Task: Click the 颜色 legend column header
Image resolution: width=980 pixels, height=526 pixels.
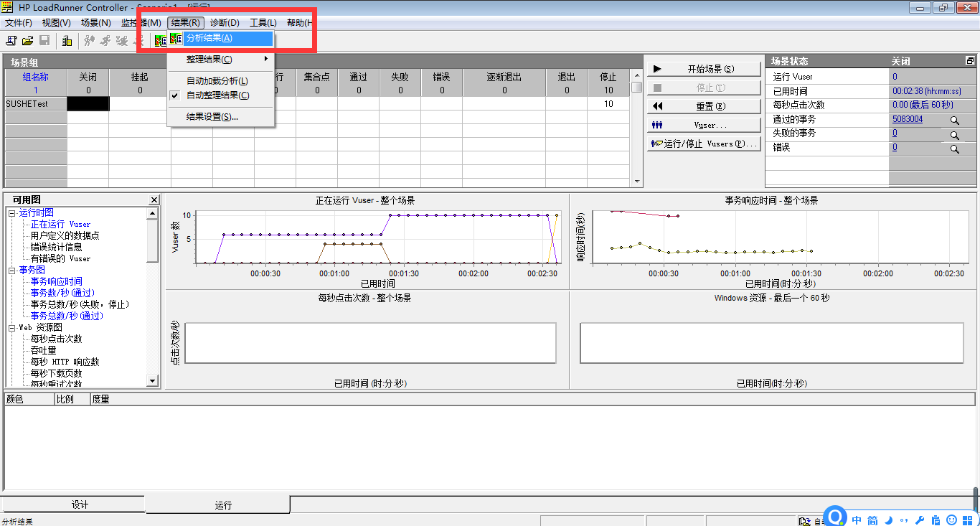Action: [29, 399]
